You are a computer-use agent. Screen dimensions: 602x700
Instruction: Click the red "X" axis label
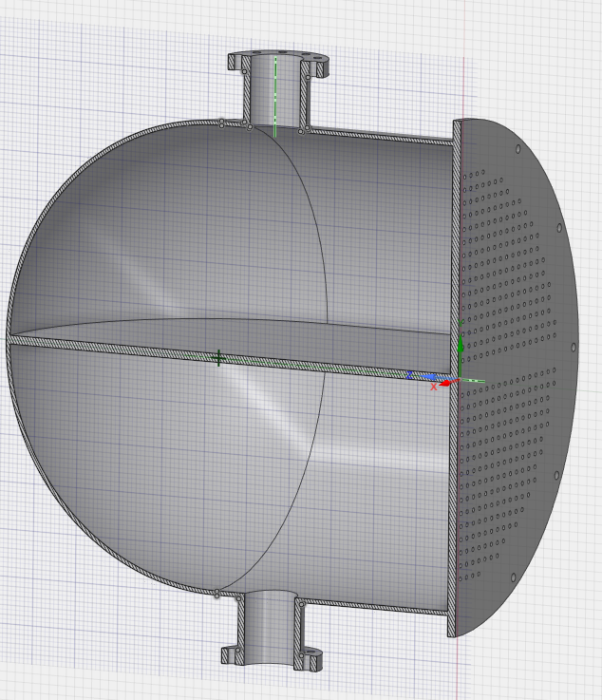[433, 388]
